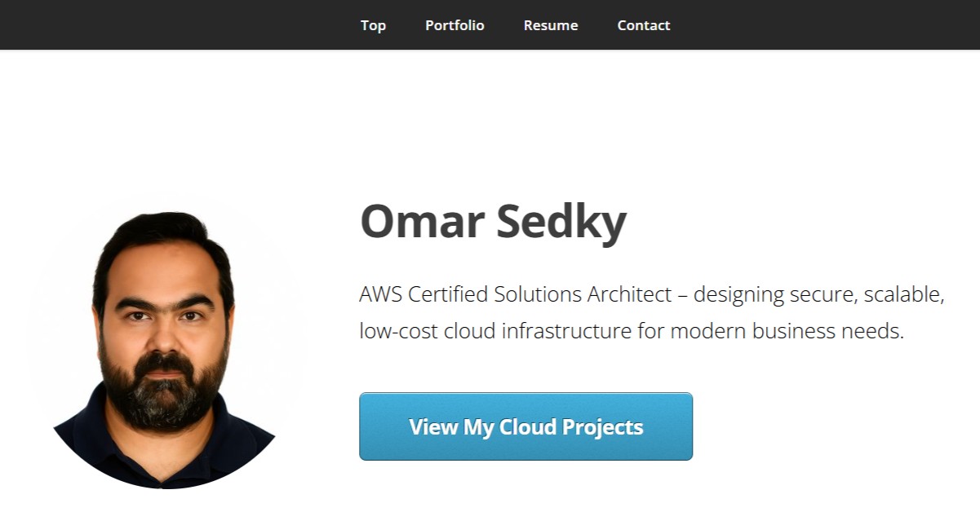The height and width of the screenshot is (512, 980).
Task: Open Resume from the navigation bar
Action: click(551, 25)
